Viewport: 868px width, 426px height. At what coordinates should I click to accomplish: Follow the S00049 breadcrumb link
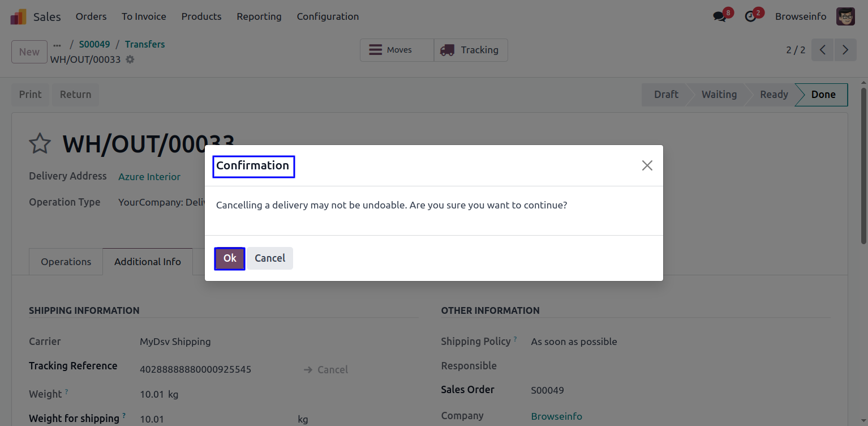(94, 44)
